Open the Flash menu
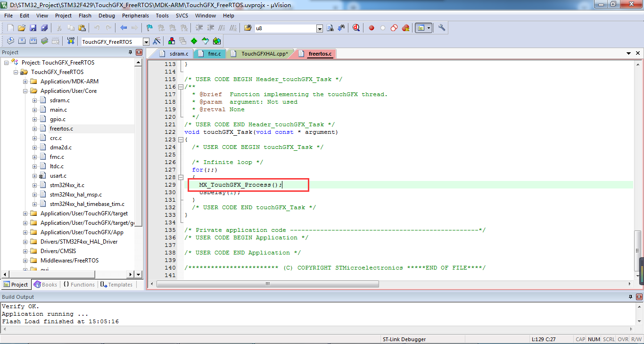The height and width of the screenshot is (344, 644). click(x=85, y=16)
